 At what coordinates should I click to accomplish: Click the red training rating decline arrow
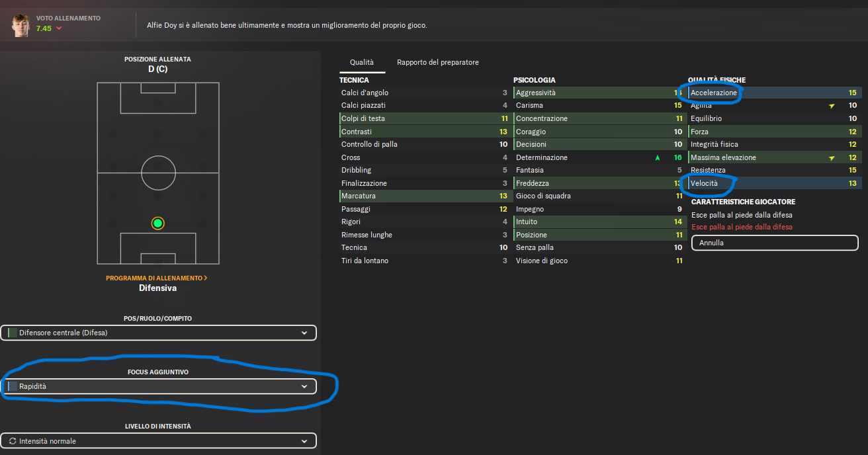click(x=59, y=28)
